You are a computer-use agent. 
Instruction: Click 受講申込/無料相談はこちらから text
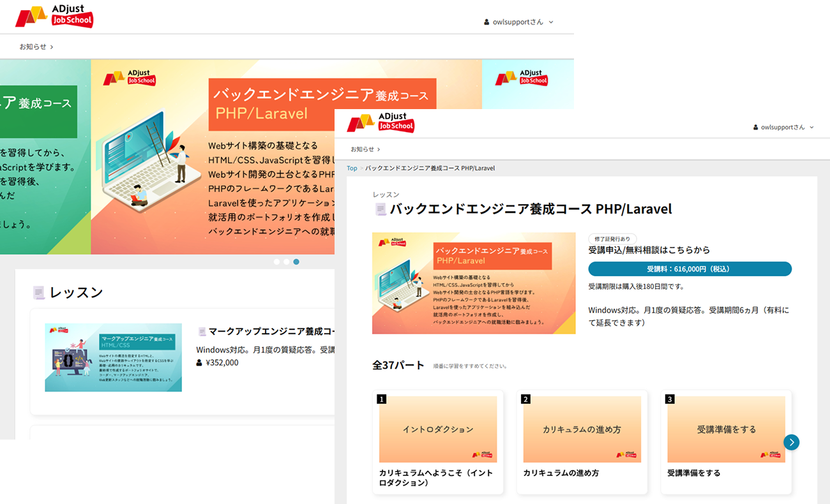(x=649, y=250)
